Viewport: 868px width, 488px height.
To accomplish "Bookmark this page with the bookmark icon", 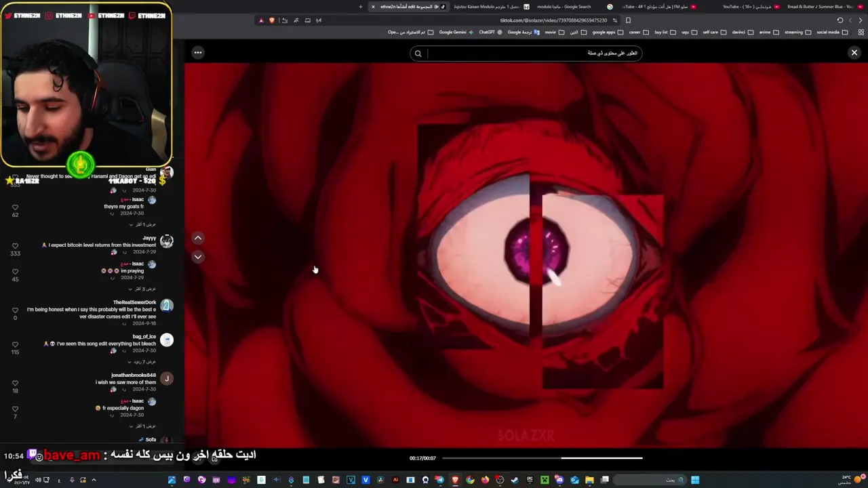I will click(x=629, y=20).
